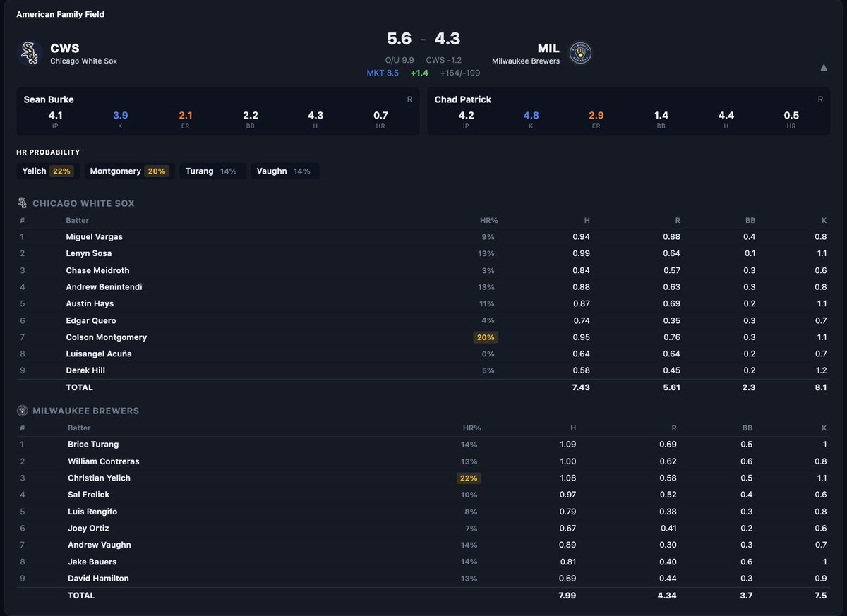Click the Chicago White Sox team logo

point(29,53)
